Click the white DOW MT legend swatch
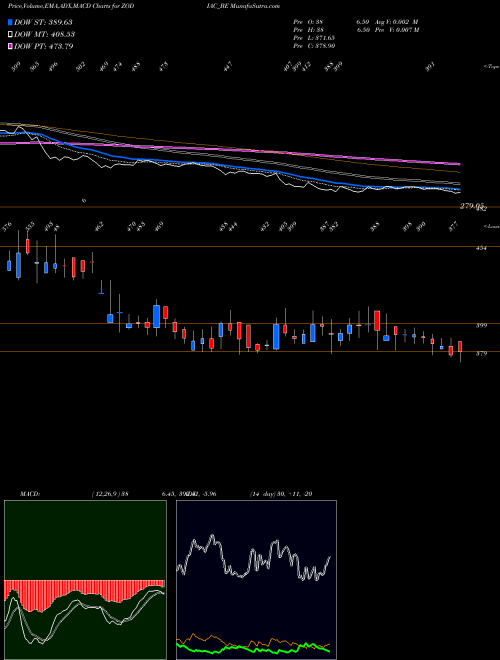The width and height of the screenshot is (500, 660). pos(10,34)
